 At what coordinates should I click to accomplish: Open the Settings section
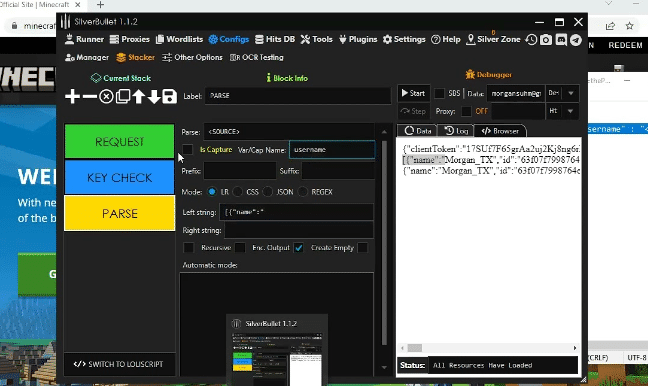click(404, 39)
